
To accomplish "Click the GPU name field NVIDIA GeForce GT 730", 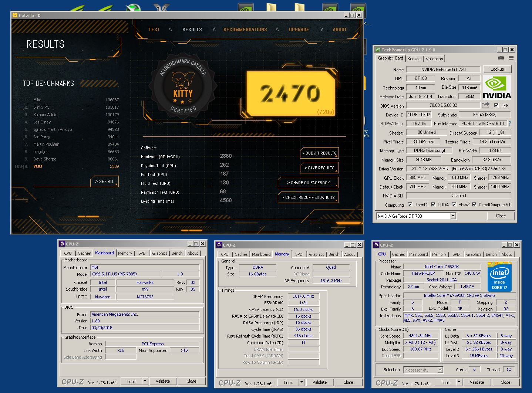I will click(x=443, y=70).
